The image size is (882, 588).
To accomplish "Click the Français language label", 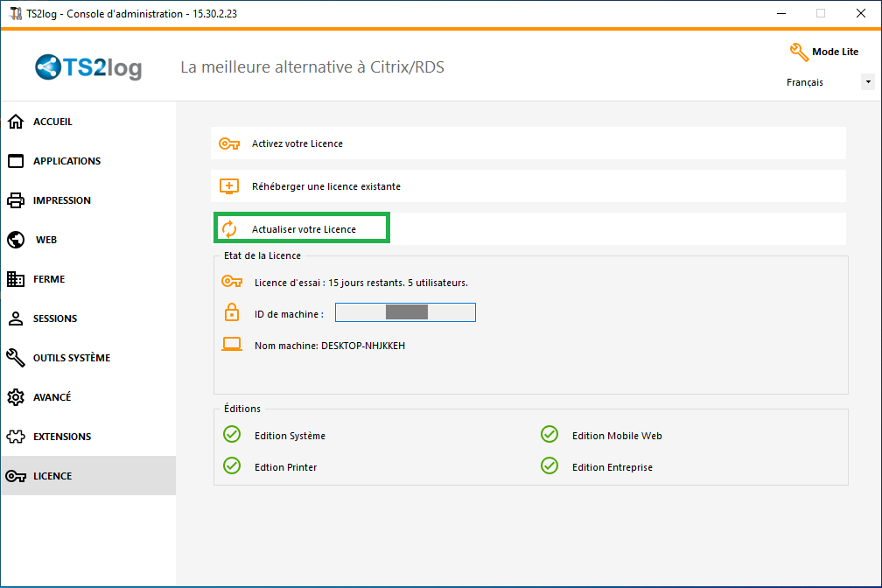I will pyautogui.click(x=804, y=83).
